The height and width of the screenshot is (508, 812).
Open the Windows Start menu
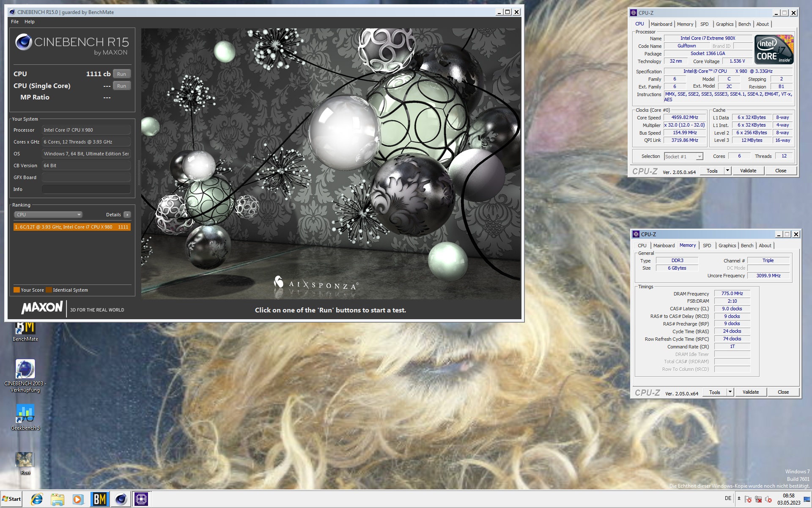[x=11, y=499]
